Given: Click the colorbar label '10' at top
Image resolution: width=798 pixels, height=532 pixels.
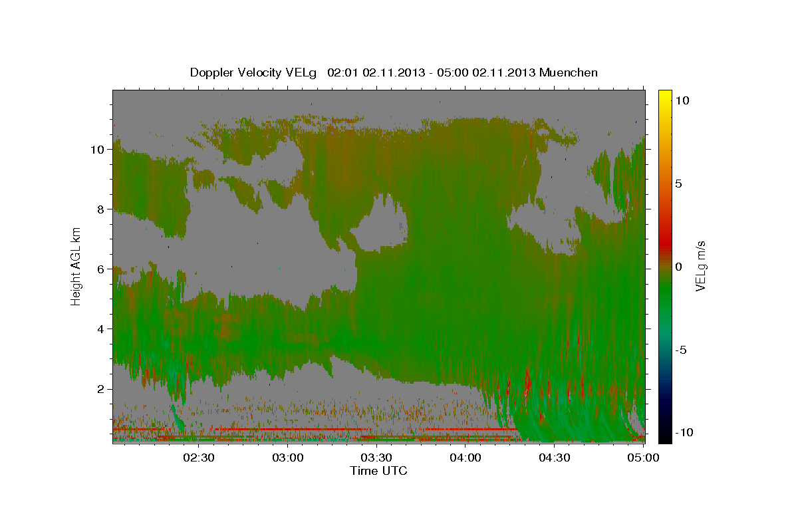Looking at the screenshot, I should click(x=682, y=100).
